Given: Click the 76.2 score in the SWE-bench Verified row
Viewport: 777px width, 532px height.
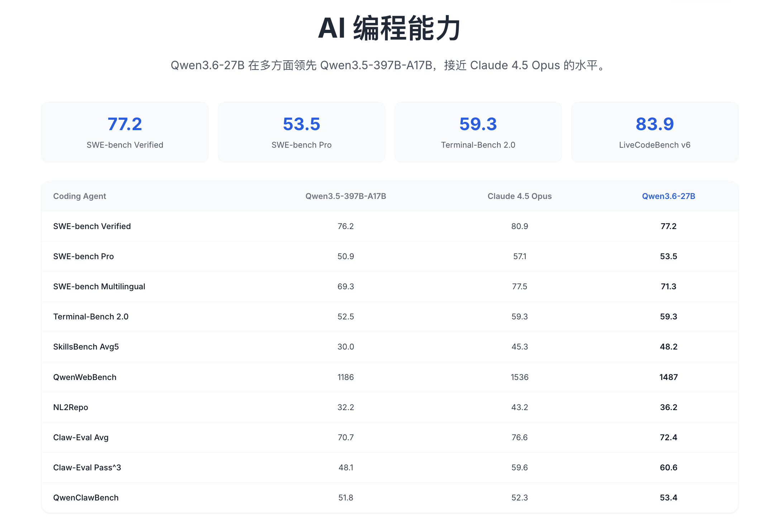Looking at the screenshot, I should tap(345, 226).
